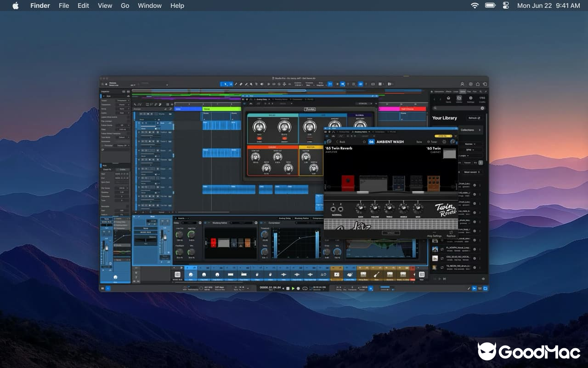Toggle Mustang Native power in channel editor
Viewport: 588px width, 368px height.
click(205, 223)
